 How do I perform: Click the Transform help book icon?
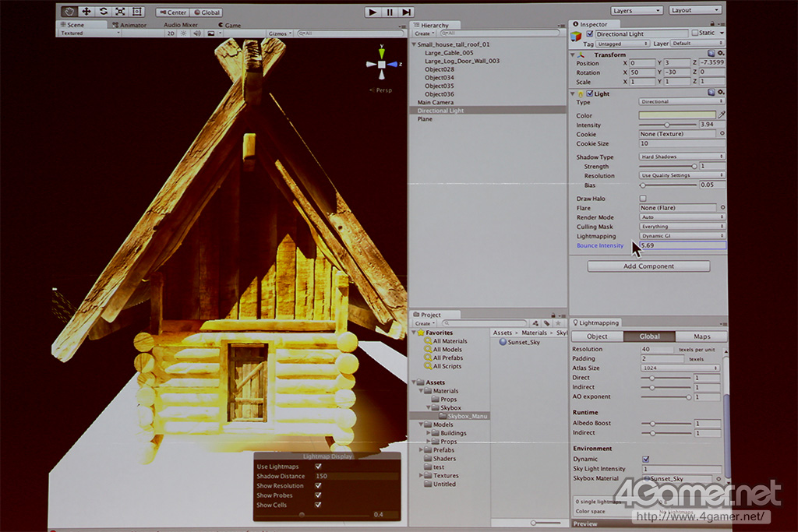click(711, 54)
